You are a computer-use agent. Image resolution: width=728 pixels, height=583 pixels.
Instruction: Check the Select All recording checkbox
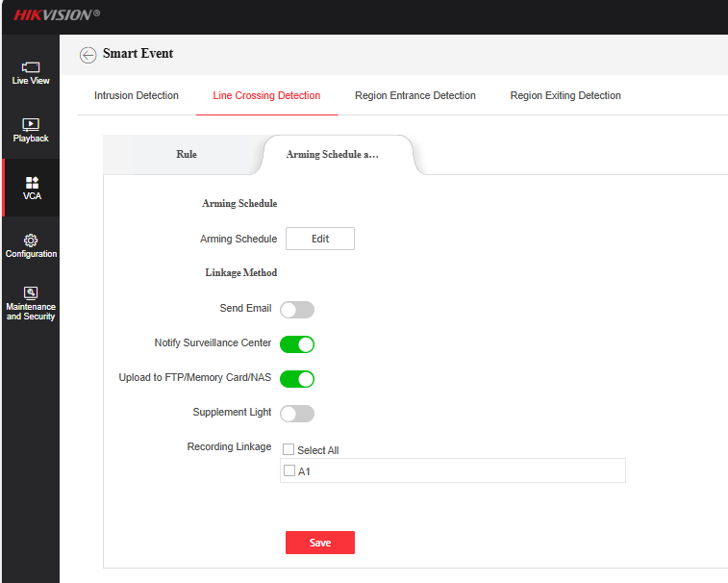pyautogui.click(x=289, y=449)
